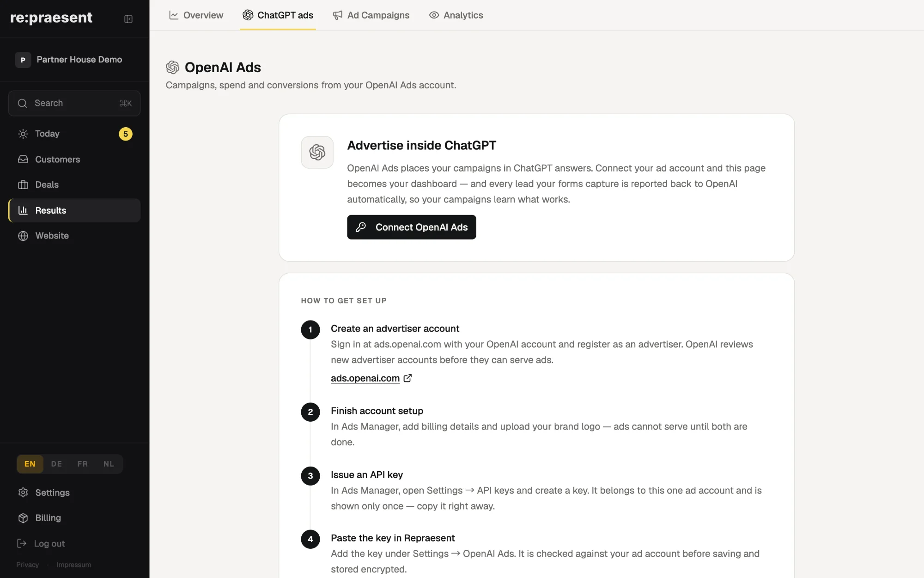
Task: Open Website in the sidebar
Action: (x=74, y=236)
